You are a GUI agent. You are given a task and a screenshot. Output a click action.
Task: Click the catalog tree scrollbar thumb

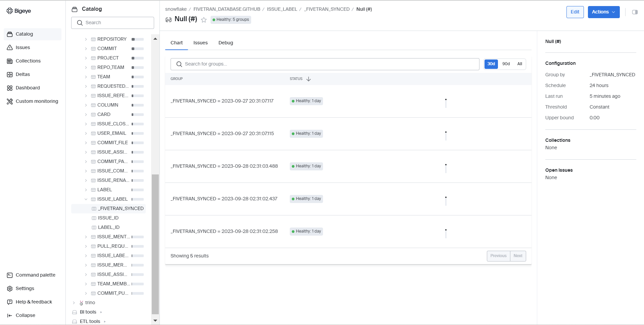(x=155, y=244)
